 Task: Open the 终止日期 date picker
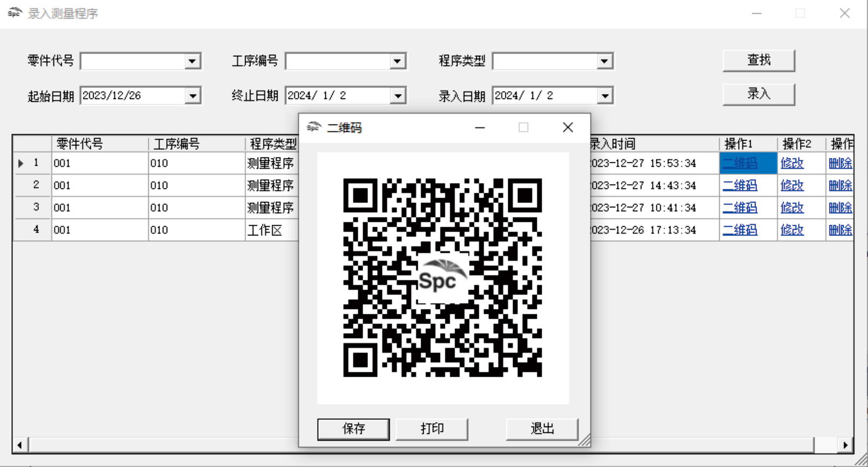pyautogui.click(x=397, y=96)
